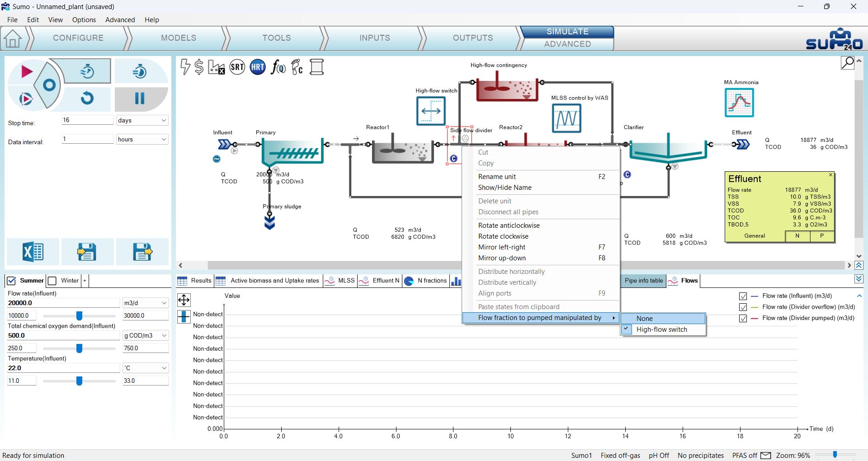Open the HRT tool

point(258,67)
